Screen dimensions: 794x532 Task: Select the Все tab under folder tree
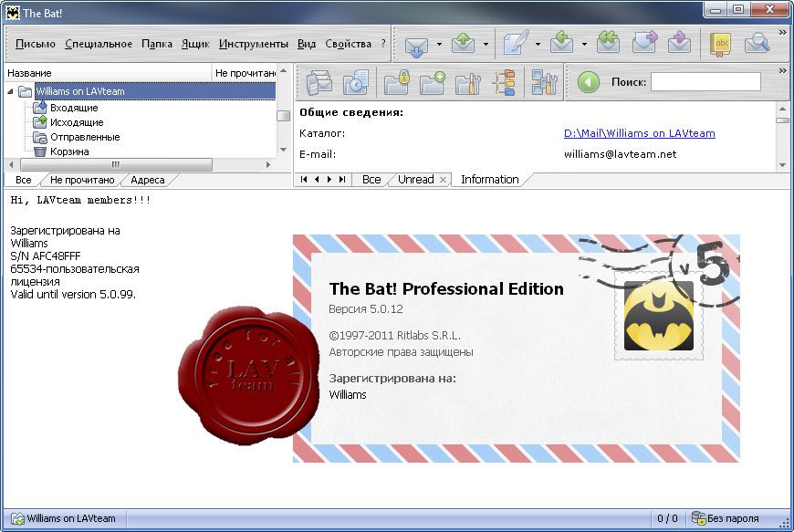tap(24, 180)
